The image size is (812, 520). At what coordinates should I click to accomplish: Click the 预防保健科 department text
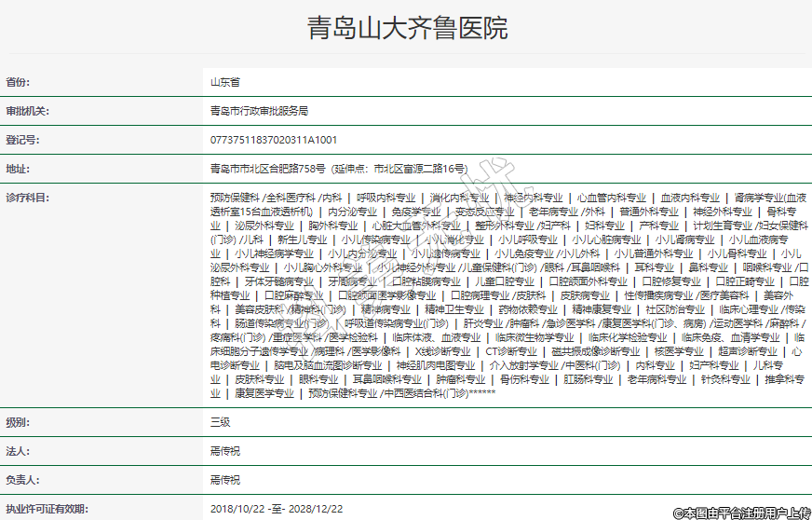[x=235, y=198]
